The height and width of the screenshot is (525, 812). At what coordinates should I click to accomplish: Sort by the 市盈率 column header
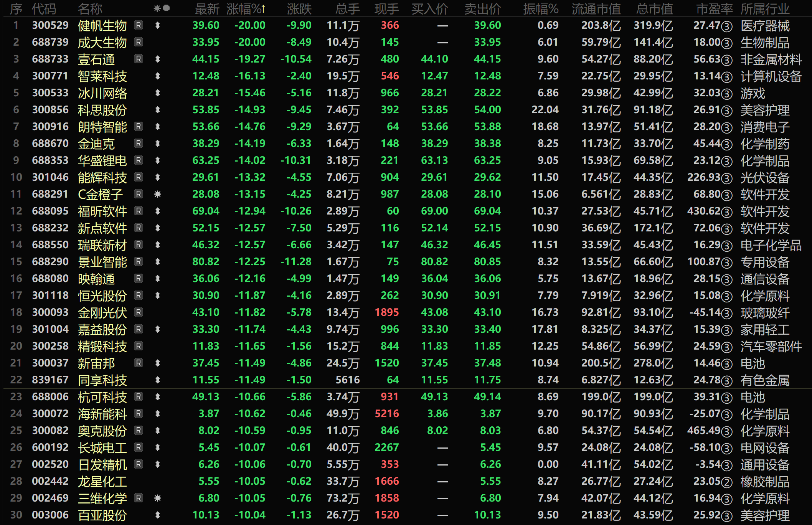(x=714, y=8)
